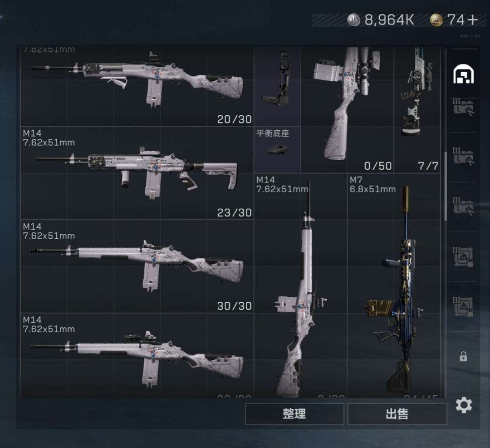Open the fifth storage container icon
Screen dimensions: 490x448
pos(463,306)
